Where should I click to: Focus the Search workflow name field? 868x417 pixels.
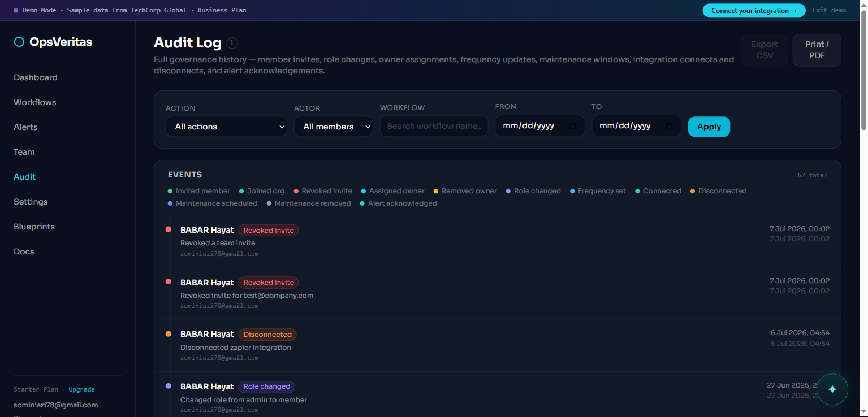pos(434,126)
